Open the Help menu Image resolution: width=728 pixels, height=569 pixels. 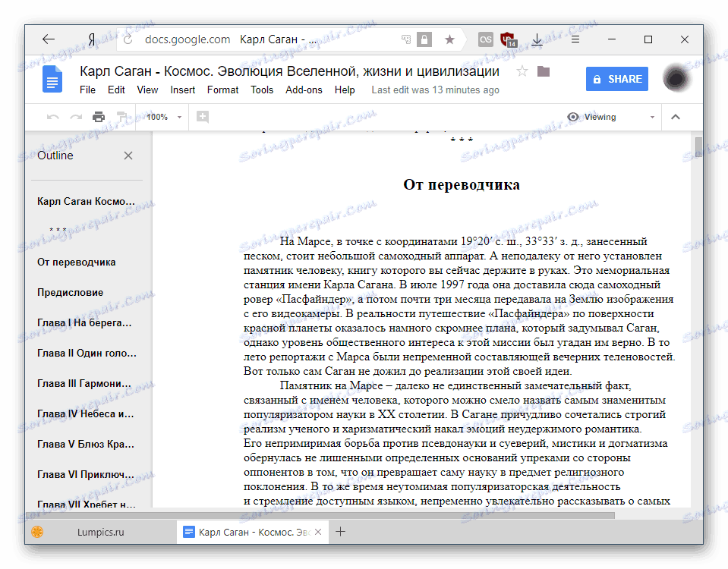[345, 90]
